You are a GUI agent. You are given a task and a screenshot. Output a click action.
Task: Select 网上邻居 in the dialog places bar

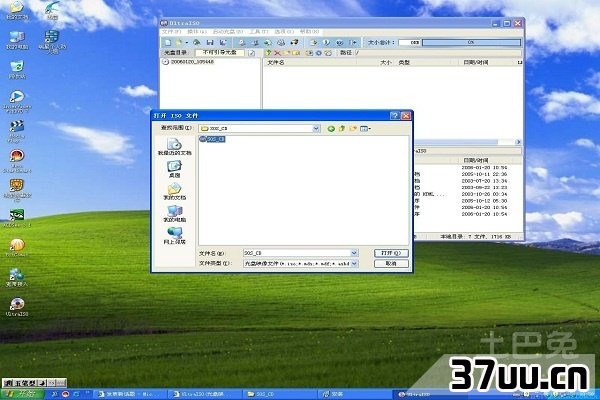click(174, 236)
